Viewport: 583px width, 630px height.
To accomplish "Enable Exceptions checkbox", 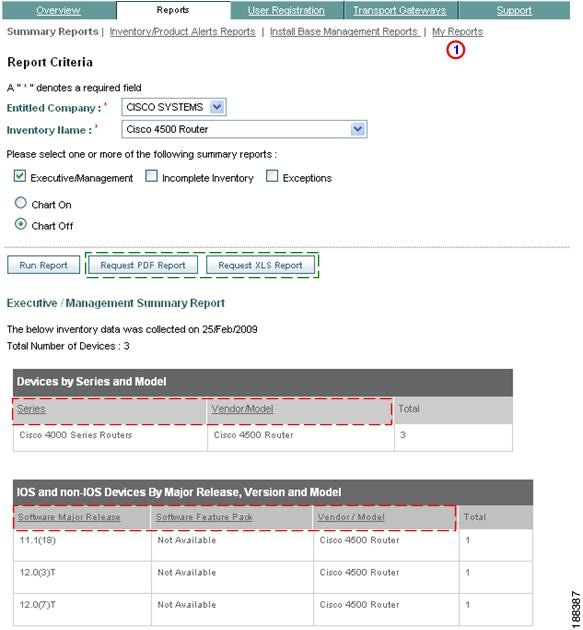I will (x=272, y=176).
